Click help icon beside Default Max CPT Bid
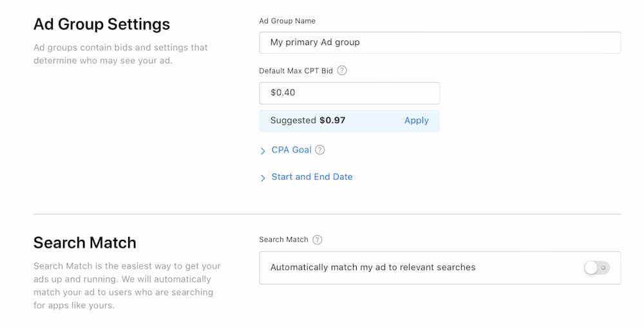 (x=342, y=71)
